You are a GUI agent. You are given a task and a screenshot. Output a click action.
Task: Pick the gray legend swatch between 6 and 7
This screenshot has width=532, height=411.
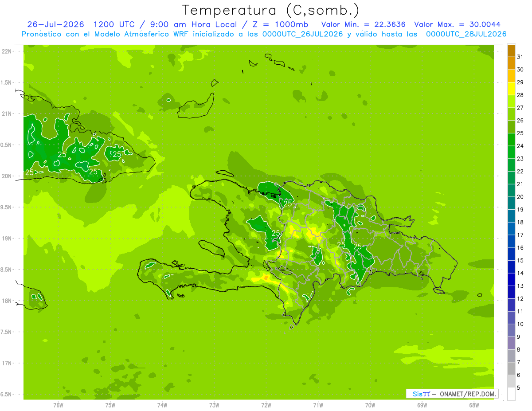click(x=511, y=369)
